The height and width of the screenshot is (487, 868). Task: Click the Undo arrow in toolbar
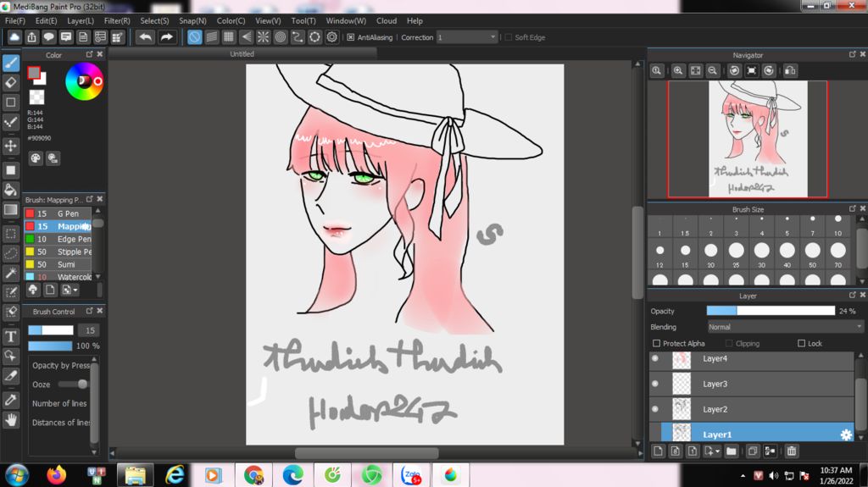click(146, 37)
